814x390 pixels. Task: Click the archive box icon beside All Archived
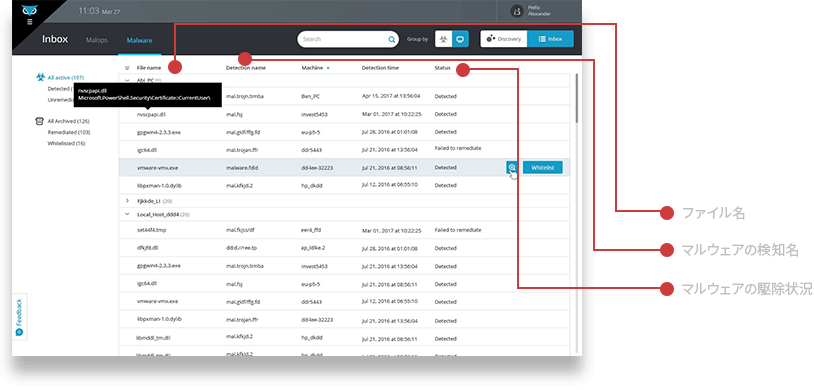click(x=38, y=121)
